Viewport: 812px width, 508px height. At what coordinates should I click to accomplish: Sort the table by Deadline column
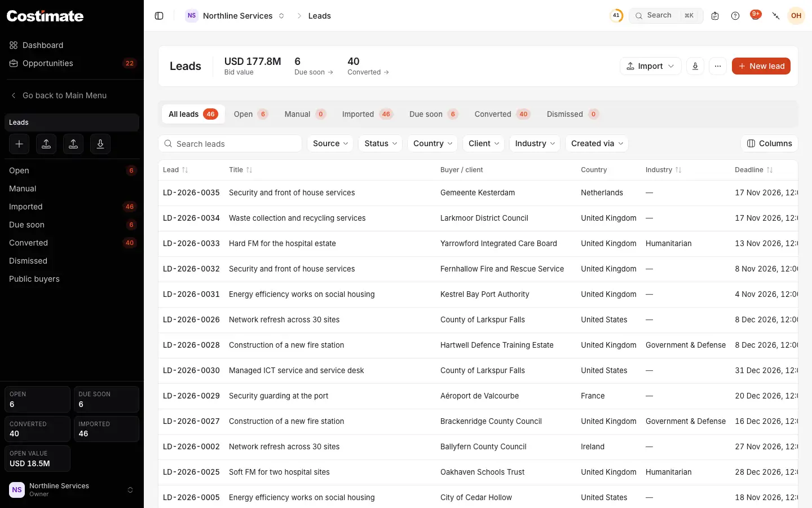click(754, 170)
